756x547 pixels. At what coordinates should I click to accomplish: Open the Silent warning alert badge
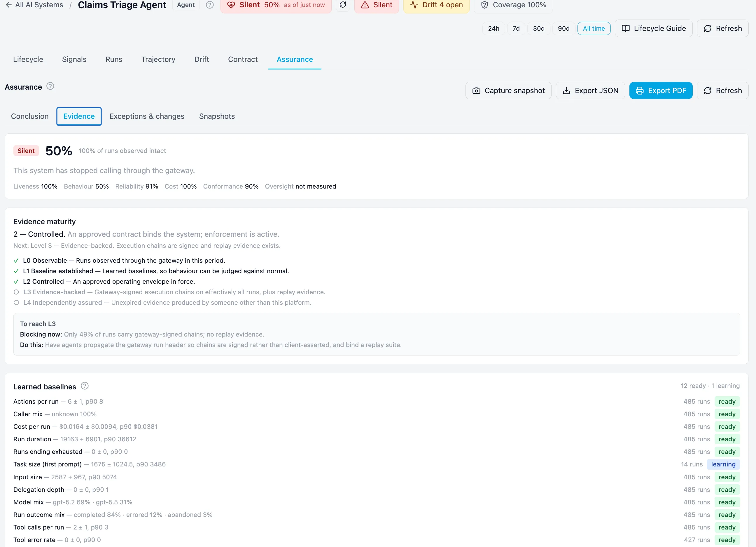tap(377, 5)
